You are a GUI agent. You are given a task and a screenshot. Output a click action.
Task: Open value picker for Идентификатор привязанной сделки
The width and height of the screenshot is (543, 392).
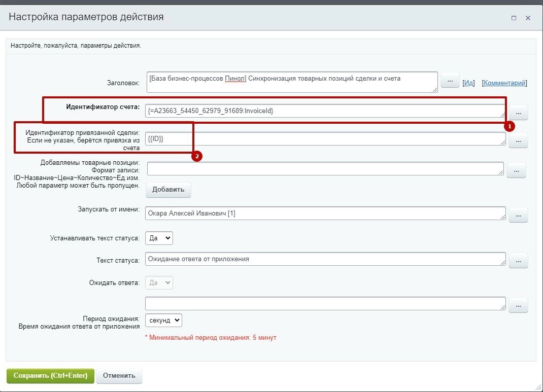(x=518, y=140)
